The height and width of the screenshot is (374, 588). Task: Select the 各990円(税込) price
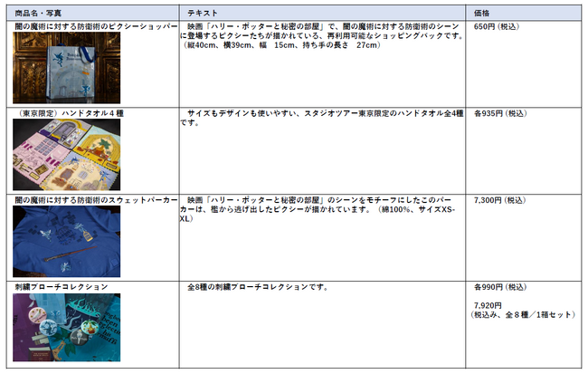(498, 287)
